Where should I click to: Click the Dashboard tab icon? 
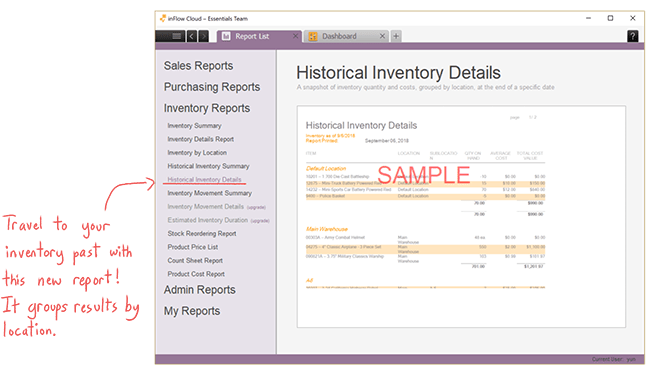[x=313, y=36]
